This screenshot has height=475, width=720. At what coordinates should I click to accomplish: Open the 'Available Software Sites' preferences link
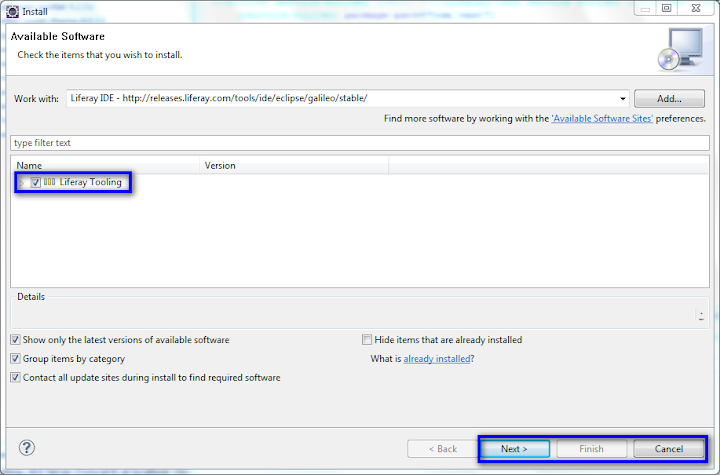(x=602, y=119)
